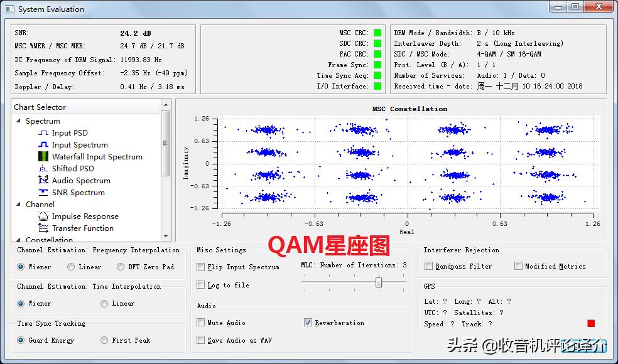Screen dimensions: 618x364
Task: Show the Impulse Response chart icon
Action: click(x=43, y=217)
